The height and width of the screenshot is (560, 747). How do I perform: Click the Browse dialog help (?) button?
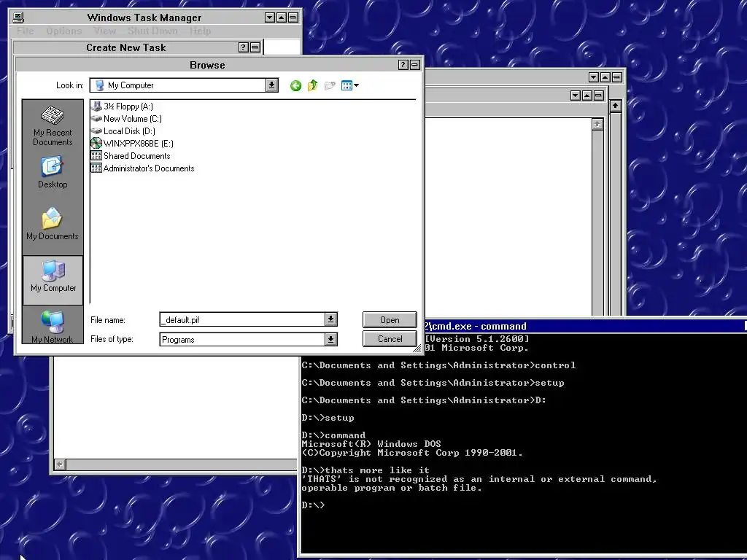(x=403, y=65)
